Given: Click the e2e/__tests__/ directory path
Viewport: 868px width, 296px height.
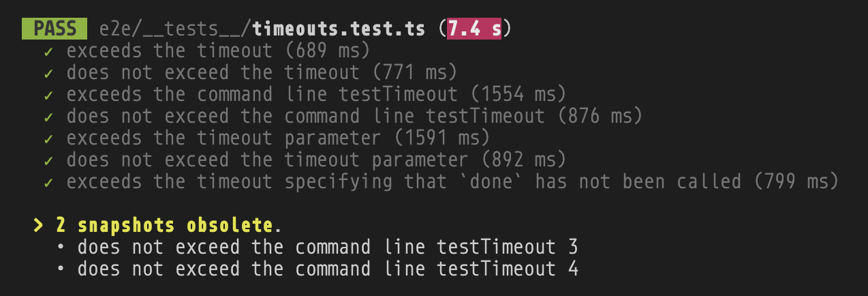Looking at the screenshot, I should pos(175,29).
